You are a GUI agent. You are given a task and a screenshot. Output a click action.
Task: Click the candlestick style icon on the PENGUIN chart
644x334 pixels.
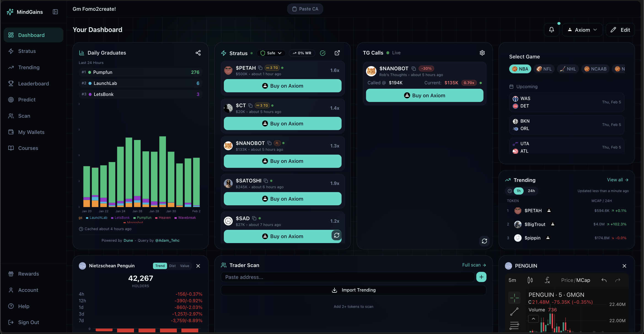(530, 280)
